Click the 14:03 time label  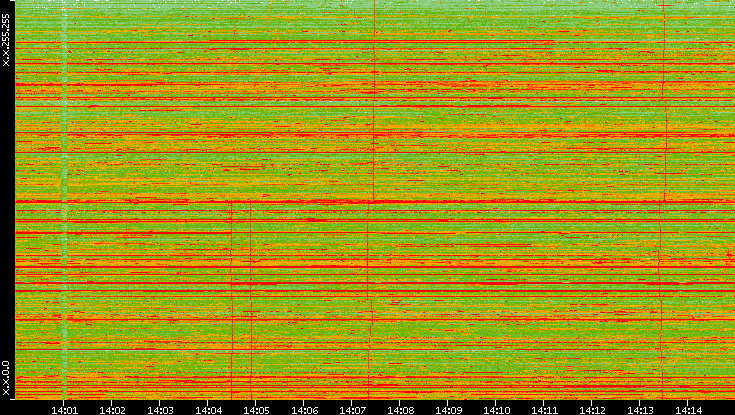(x=160, y=409)
